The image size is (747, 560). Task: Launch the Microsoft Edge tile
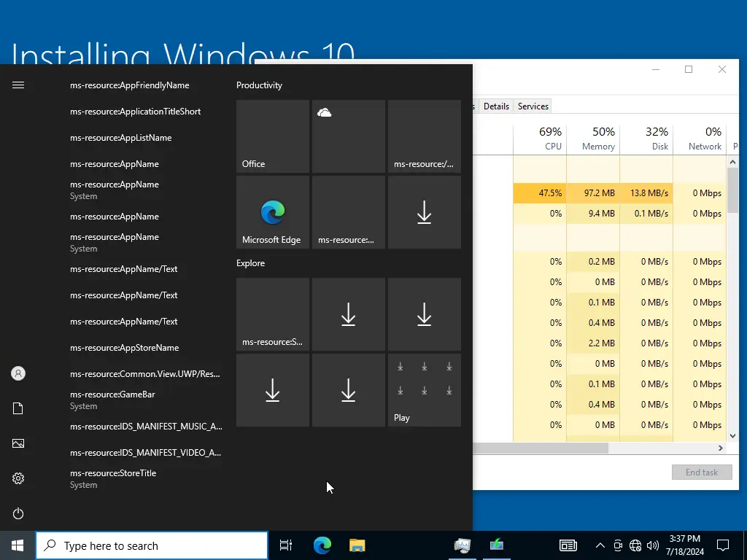(273, 212)
